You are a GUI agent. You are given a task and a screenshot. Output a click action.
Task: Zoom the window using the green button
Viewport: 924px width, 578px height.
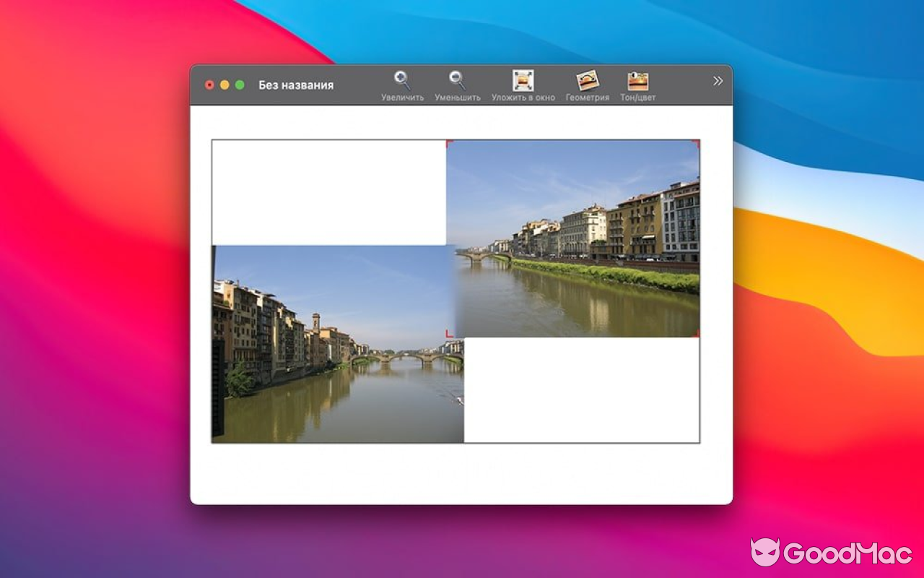(240, 85)
